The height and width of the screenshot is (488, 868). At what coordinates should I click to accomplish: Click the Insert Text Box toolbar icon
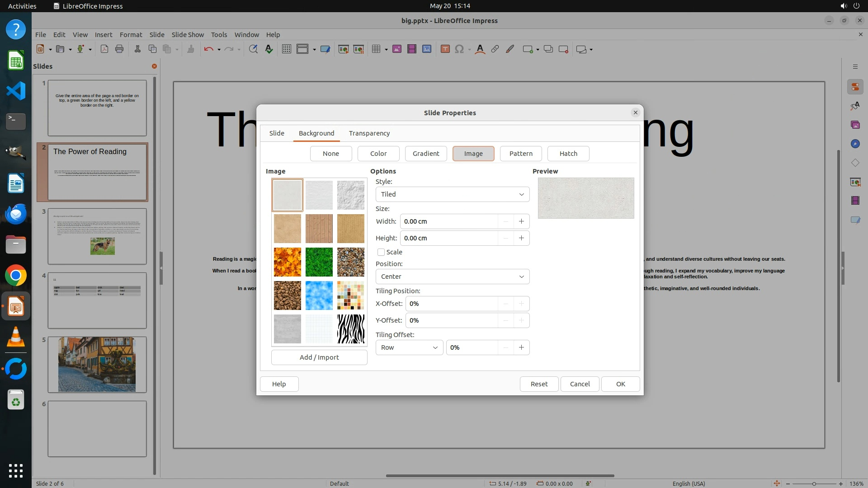coord(445,49)
